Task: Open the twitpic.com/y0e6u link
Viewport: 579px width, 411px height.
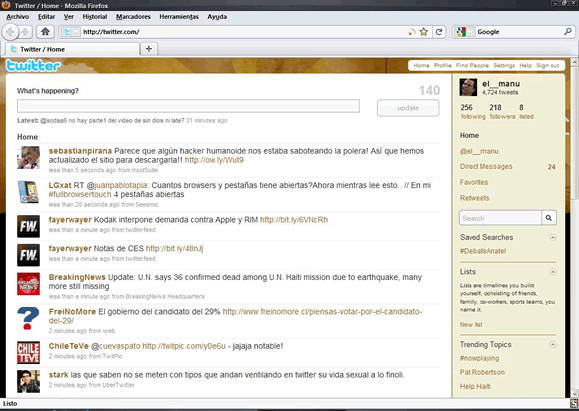Action: point(184,346)
